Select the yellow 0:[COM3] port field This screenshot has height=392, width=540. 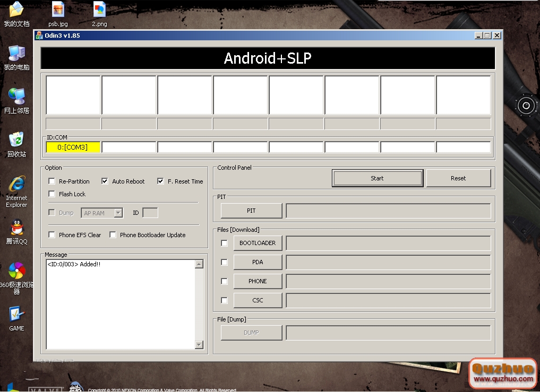pos(73,147)
